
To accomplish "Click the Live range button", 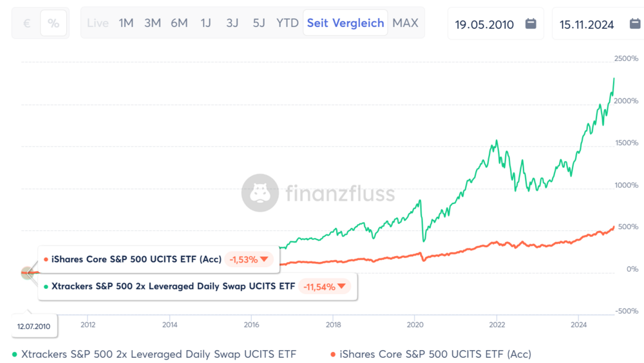I will [x=98, y=23].
